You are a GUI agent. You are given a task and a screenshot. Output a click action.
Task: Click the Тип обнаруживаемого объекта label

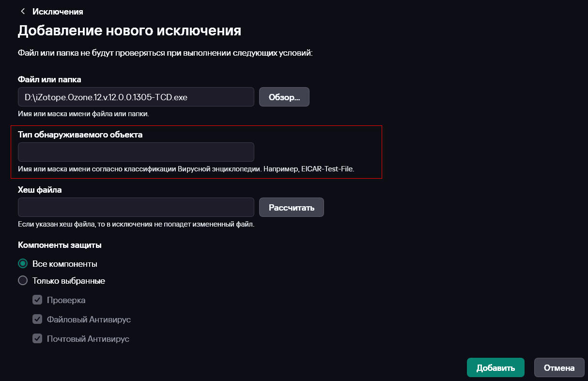pos(80,135)
